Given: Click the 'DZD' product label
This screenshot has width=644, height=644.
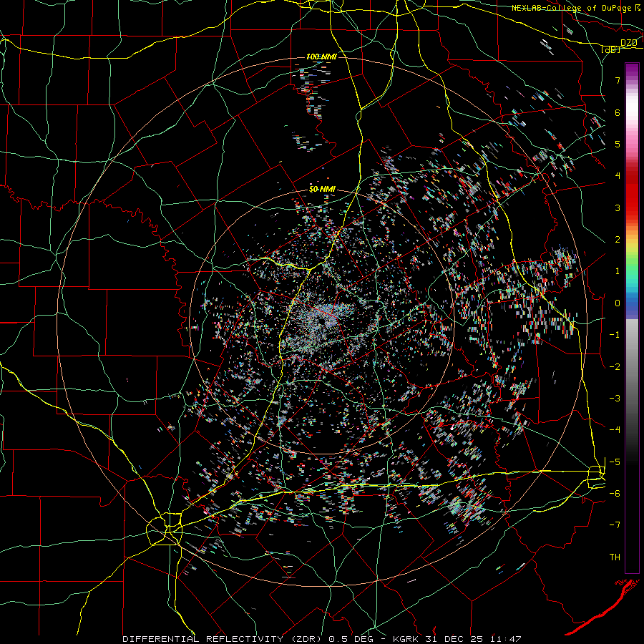Looking at the screenshot, I should pos(629,42).
